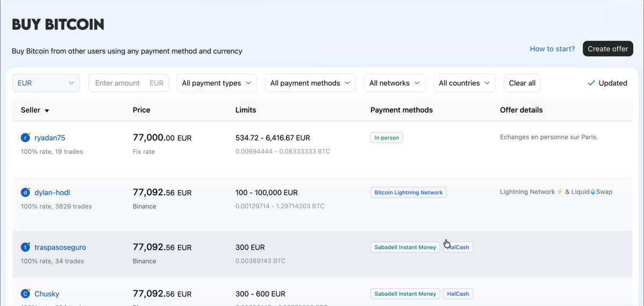644x306 pixels.
Task: Click the BUY BITCOIN heading
Action: pos(58,25)
